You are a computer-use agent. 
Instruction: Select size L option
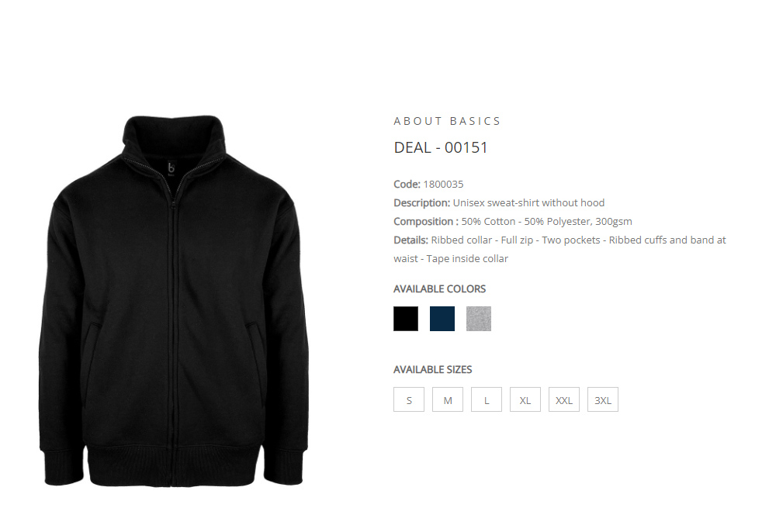click(486, 399)
